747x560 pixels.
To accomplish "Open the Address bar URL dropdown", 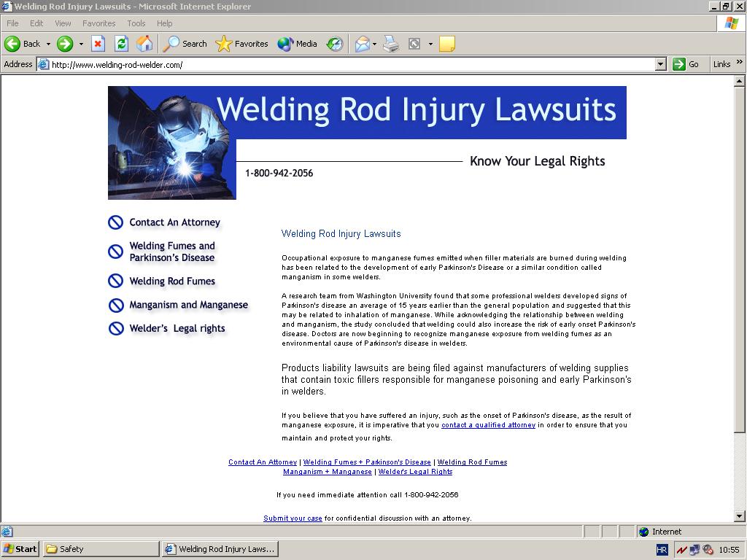I will (661, 64).
